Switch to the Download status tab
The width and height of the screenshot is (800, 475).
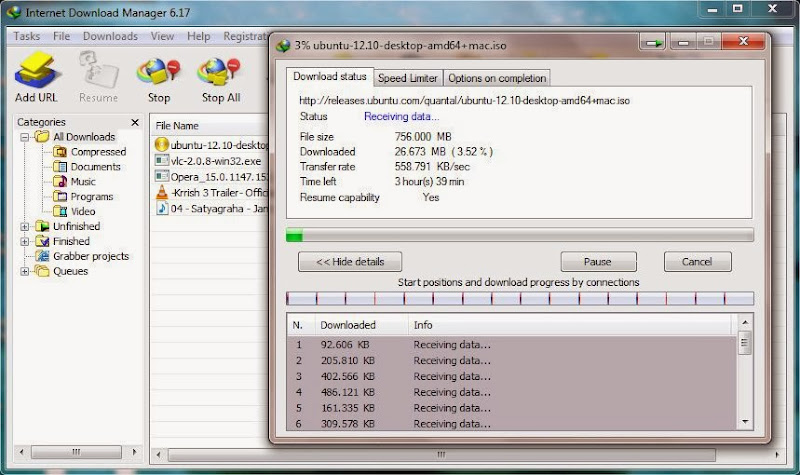click(x=330, y=77)
